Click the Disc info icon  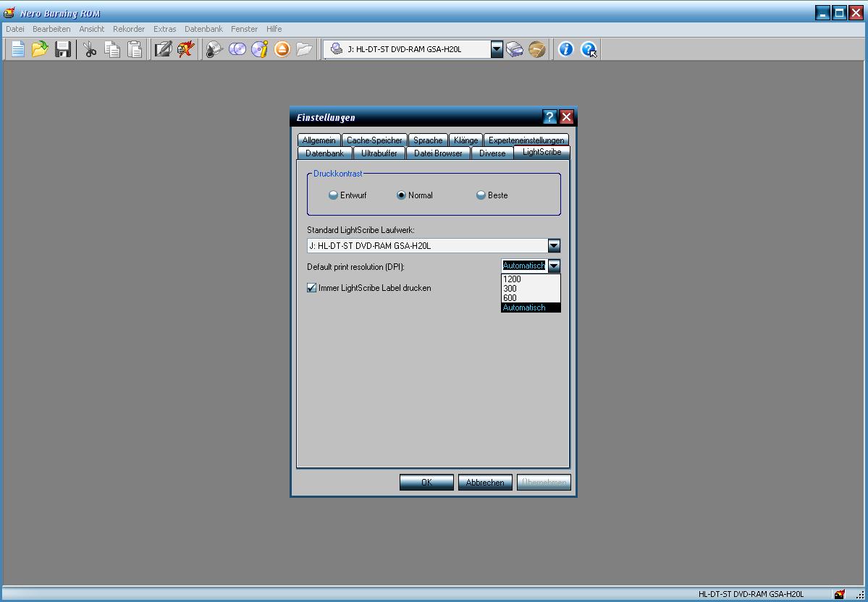pyautogui.click(x=260, y=49)
